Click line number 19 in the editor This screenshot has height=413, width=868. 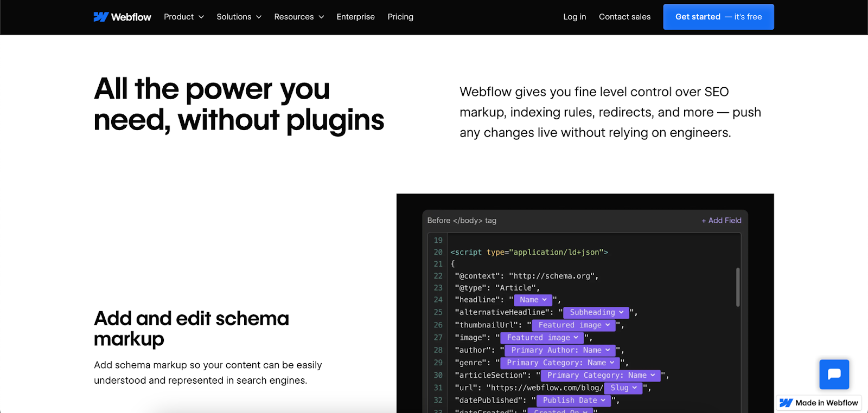(438, 240)
